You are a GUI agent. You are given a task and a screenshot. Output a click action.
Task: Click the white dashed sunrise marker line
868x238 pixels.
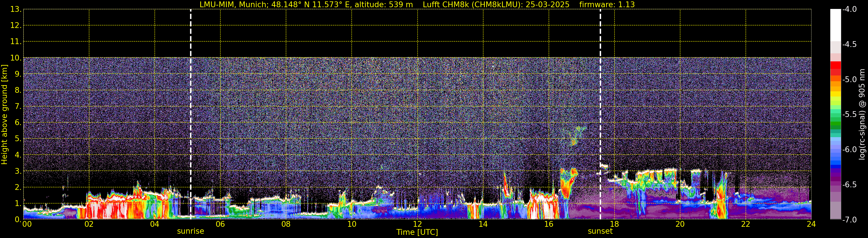pos(191,114)
